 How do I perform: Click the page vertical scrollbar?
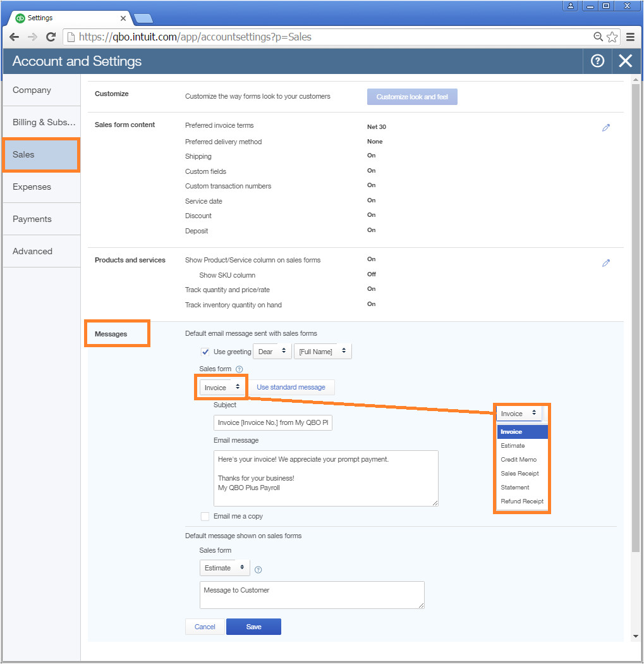click(635, 316)
